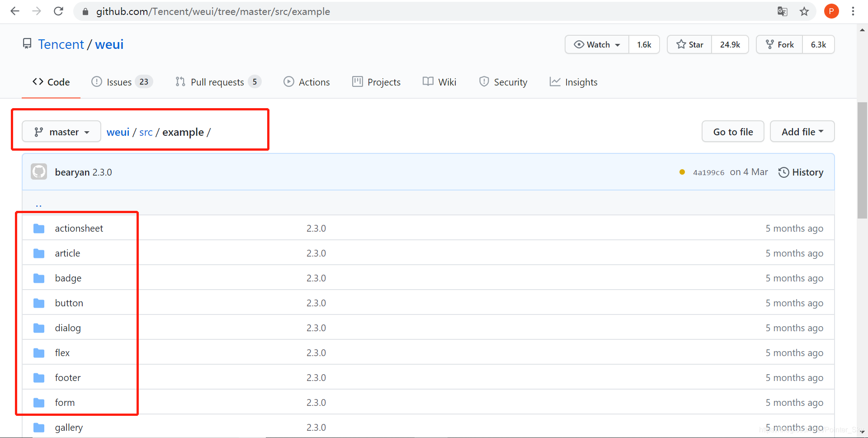
Task: View the 24.9k stargazers count
Action: tap(730, 44)
